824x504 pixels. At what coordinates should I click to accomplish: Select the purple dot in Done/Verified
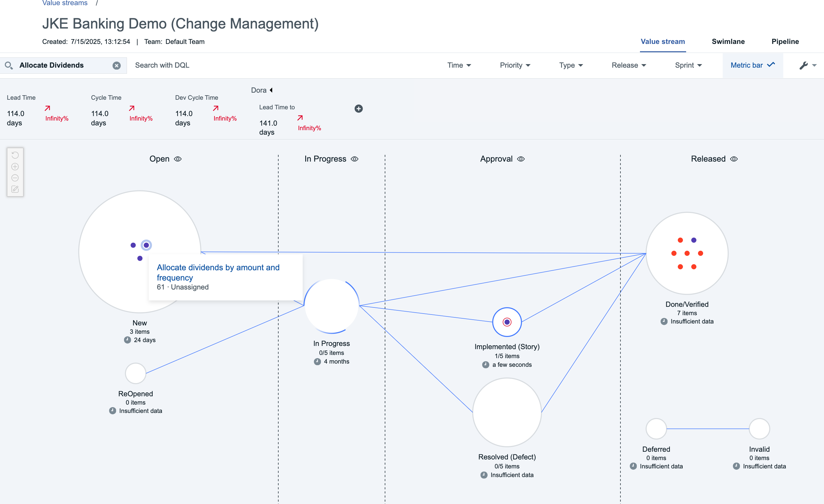point(694,240)
